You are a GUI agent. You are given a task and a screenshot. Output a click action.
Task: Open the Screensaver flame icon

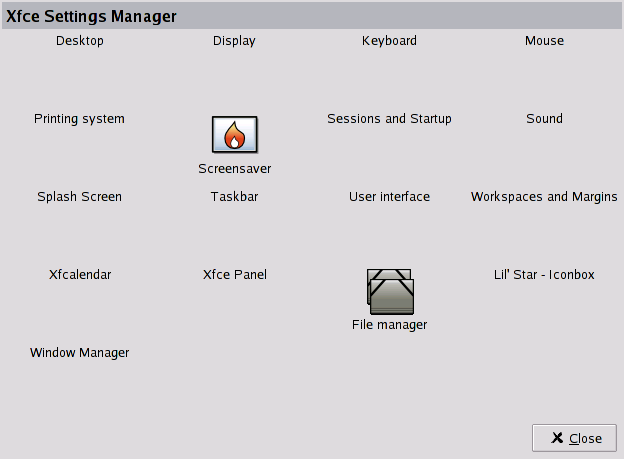(235, 134)
